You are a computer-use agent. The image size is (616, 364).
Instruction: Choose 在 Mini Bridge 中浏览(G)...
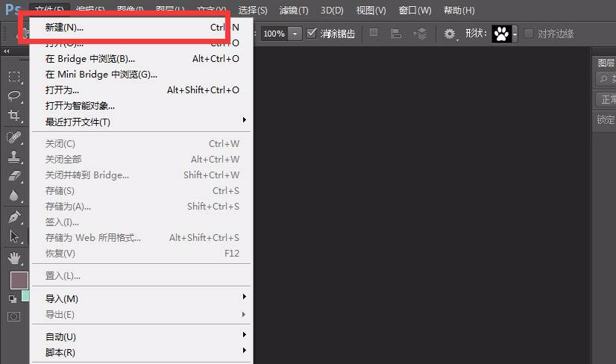(x=142, y=75)
